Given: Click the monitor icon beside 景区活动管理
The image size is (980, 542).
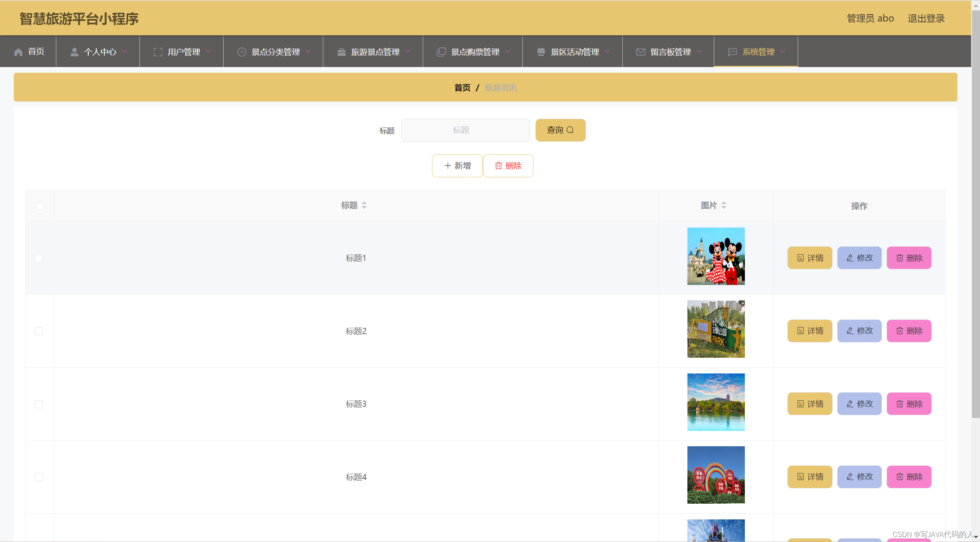Looking at the screenshot, I should coord(541,52).
